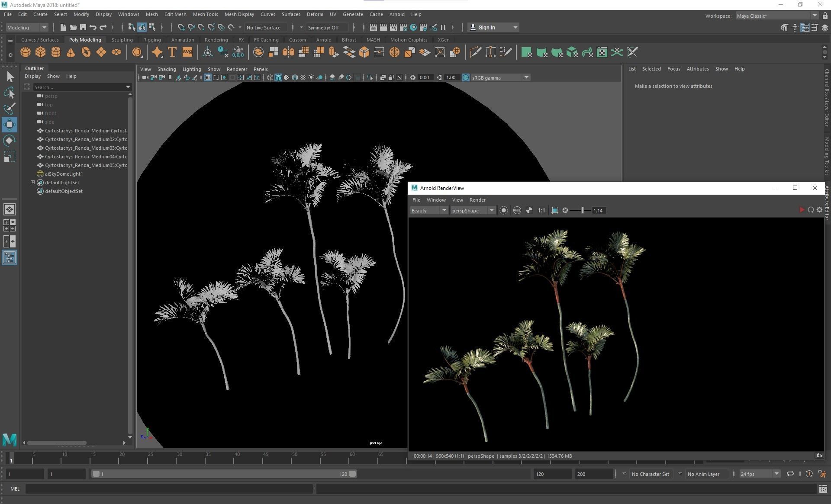The height and width of the screenshot is (504, 831).
Task: Click the MEL command language button
Action: click(15, 489)
